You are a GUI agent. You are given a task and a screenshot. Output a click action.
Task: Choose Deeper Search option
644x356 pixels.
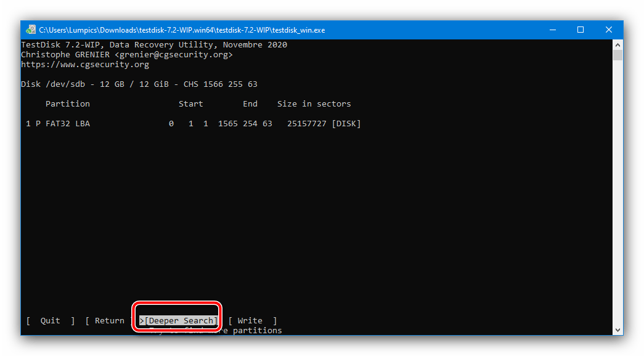point(178,321)
